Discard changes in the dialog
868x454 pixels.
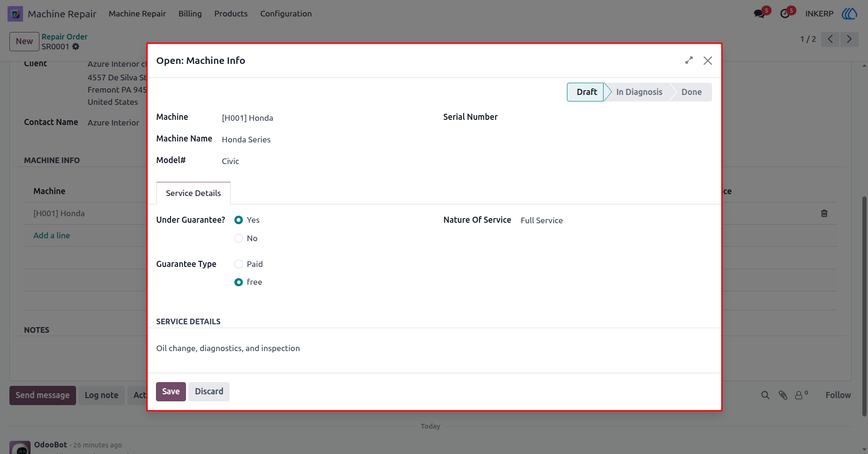(209, 391)
